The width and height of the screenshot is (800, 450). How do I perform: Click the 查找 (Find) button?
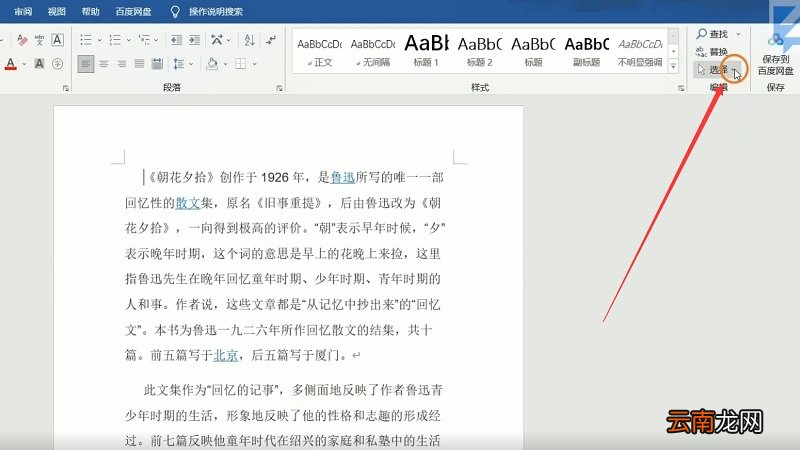click(713, 34)
